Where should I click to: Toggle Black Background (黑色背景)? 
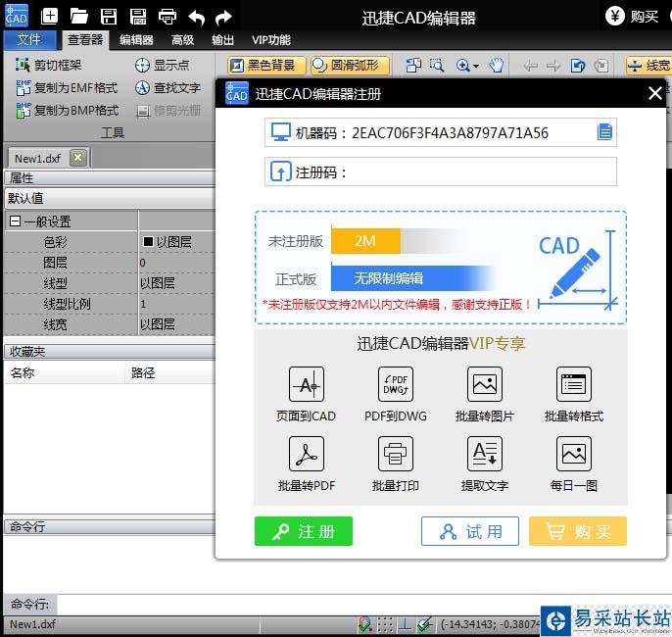[x=266, y=66]
